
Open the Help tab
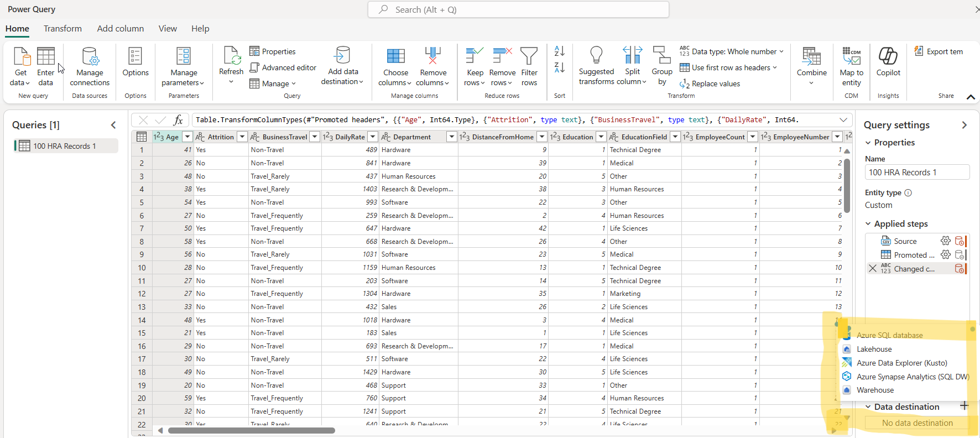200,29
